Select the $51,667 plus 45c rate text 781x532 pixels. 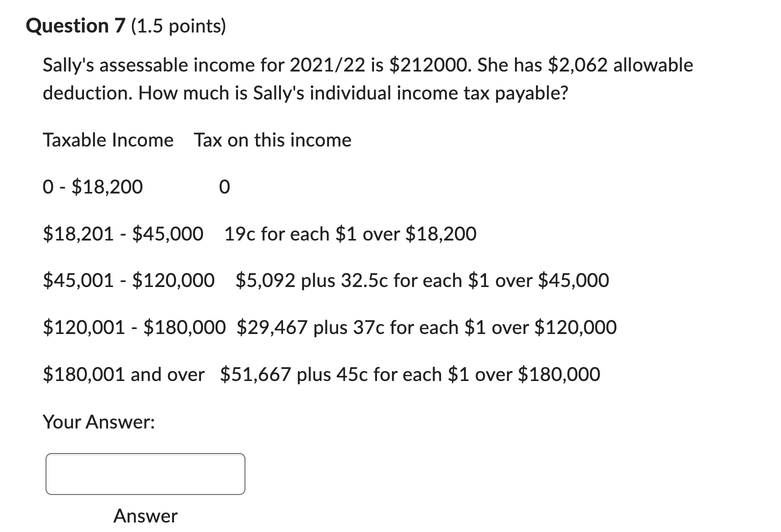pos(410,374)
